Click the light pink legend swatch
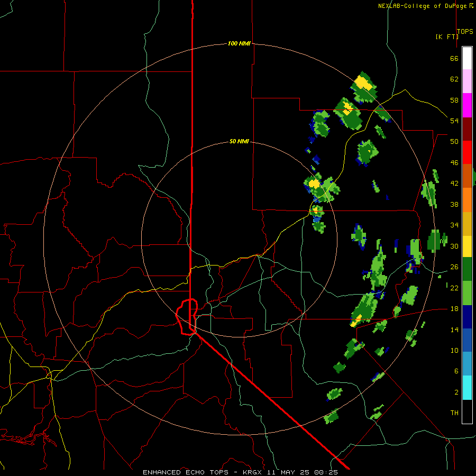The height and width of the screenshot is (476, 476). coord(467,81)
